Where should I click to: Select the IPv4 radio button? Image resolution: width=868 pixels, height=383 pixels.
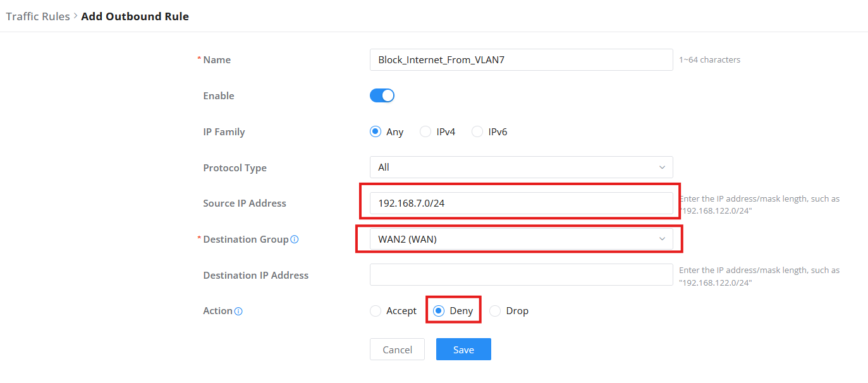425,131
